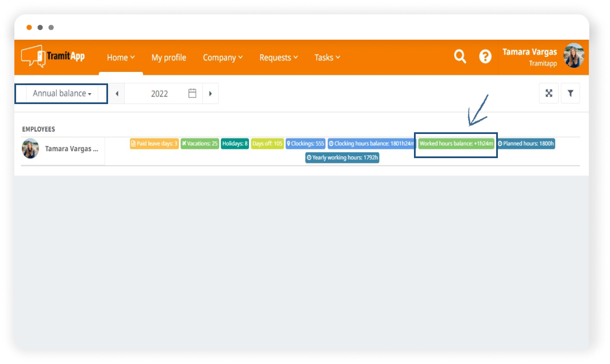Click the TramitApp logo

click(x=53, y=56)
